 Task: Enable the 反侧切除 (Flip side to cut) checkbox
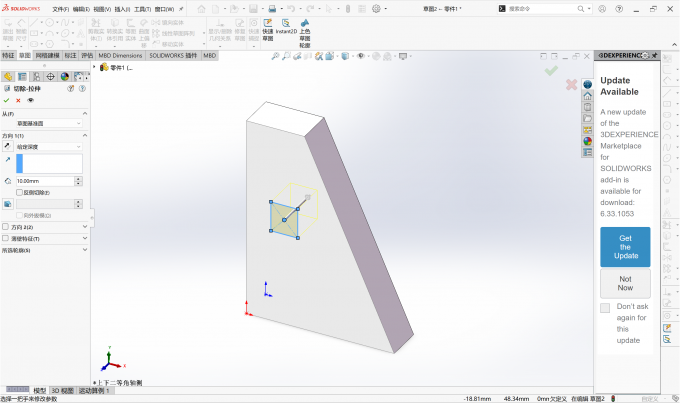tap(19, 193)
